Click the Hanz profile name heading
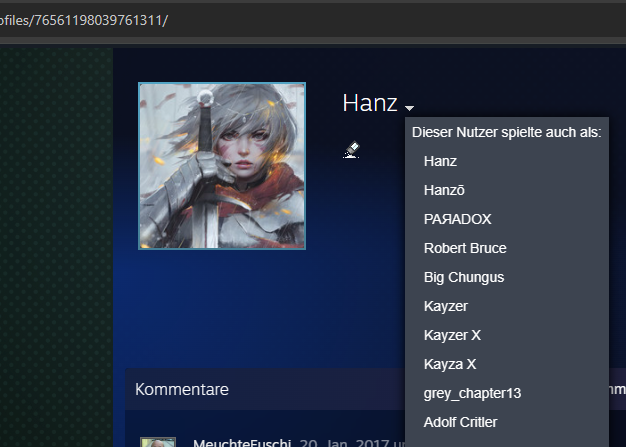This screenshot has width=626, height=447. pyautogui.click(x=370, y=103)
